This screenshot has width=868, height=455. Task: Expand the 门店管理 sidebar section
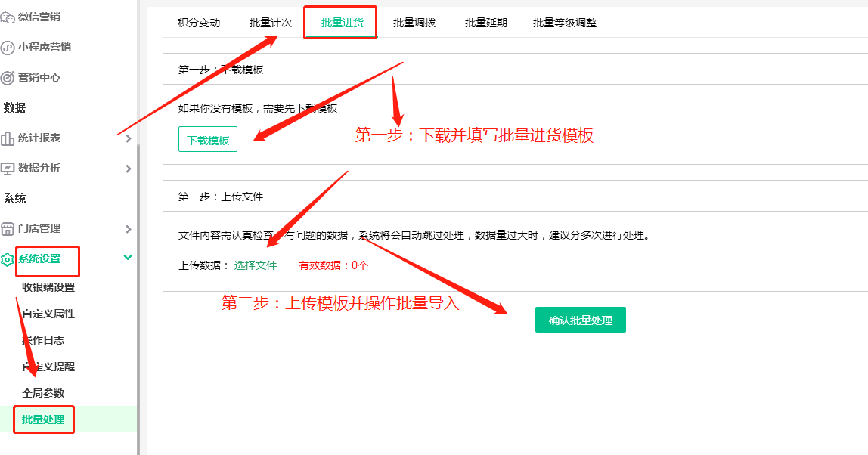point(128,228)
